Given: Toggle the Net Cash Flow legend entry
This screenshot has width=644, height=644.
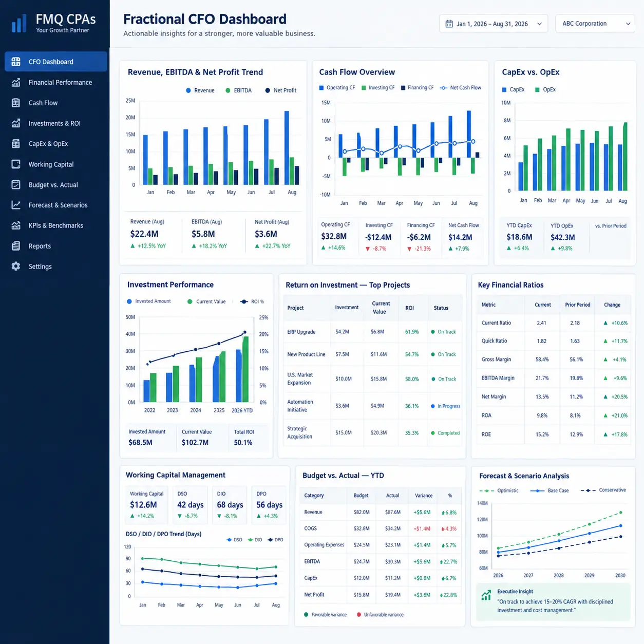Looking at the screenshot, I should coord(460,88).
